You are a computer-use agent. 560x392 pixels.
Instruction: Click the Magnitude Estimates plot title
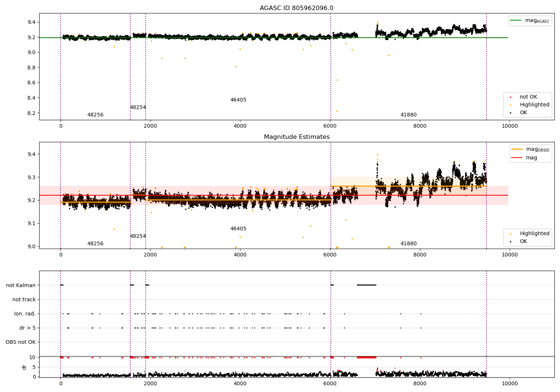(x=296, y=137)
